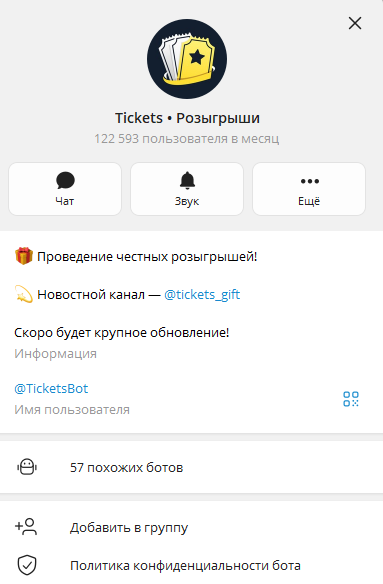This screenshot has width=383, height=584.
Task: Expand more options via Ещё label
Action: (x=309, y=201)
